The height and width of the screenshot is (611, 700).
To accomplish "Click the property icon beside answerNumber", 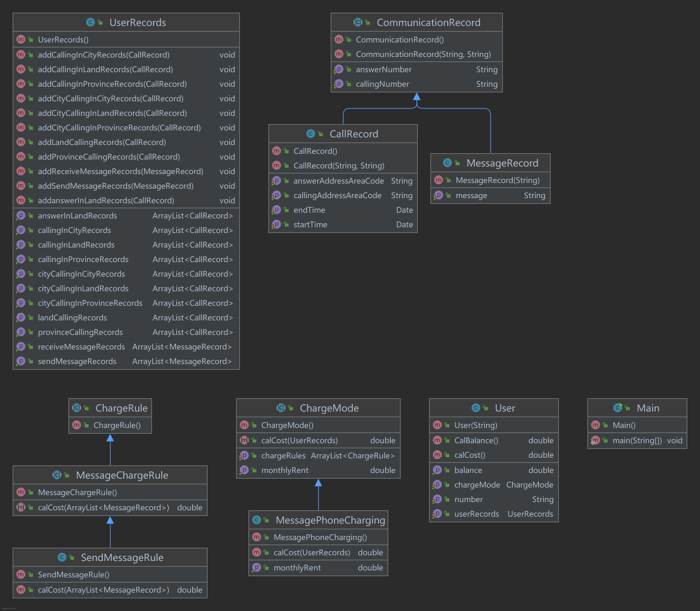I will click(339, 69).
